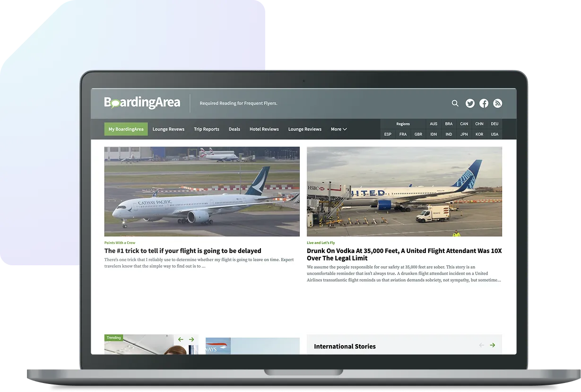Open the 'Drunk On Vodka' headline
This screenshot has height=392, width=581.
(404, 254)
